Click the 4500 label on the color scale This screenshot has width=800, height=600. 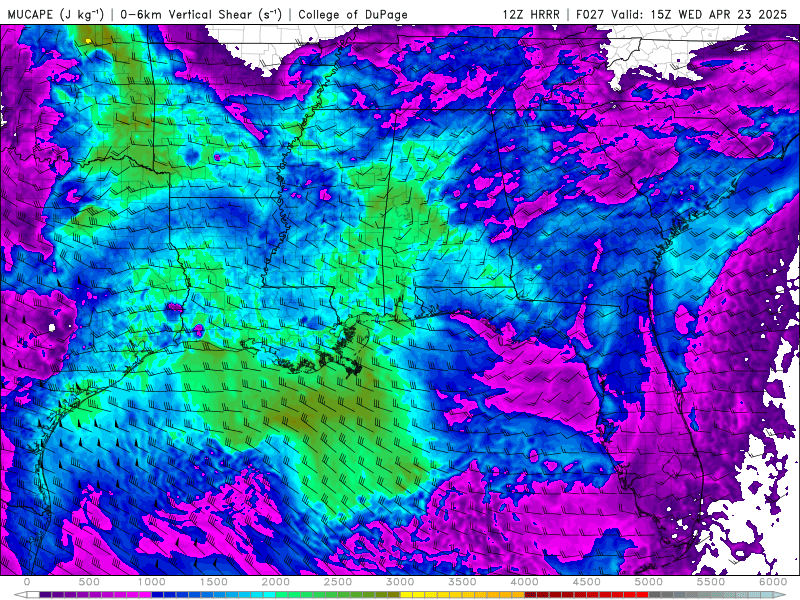point(587,582)
